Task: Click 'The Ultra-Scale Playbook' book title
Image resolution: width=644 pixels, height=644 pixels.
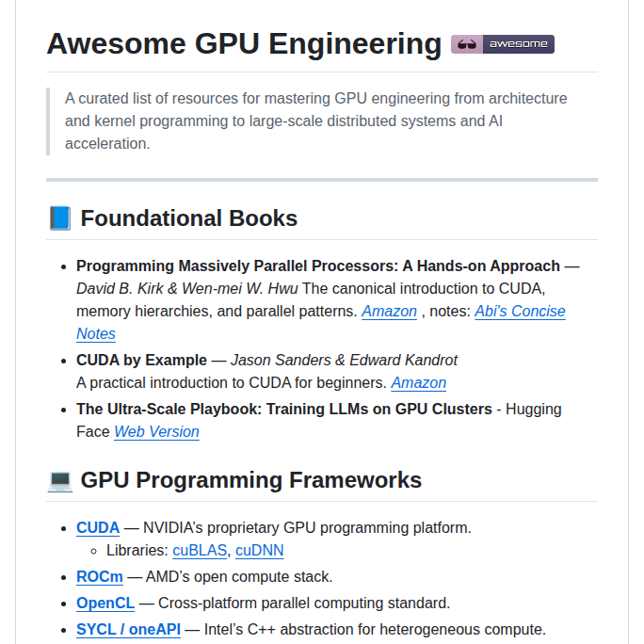Action: [x=284, y=409]
